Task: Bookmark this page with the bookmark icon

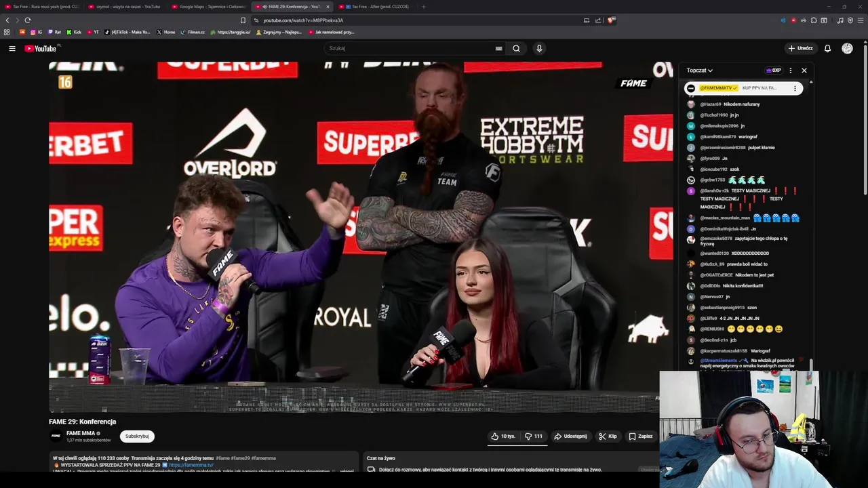Action: 243,20
